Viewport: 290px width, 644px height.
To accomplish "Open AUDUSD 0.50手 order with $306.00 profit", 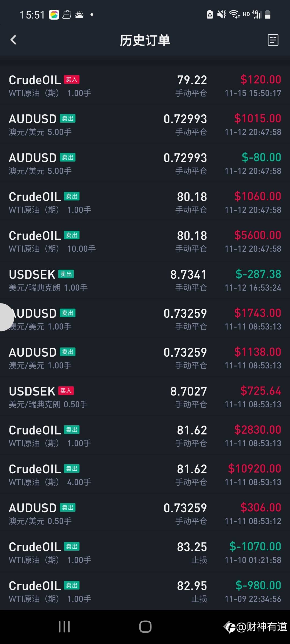I will pos(145,514).
